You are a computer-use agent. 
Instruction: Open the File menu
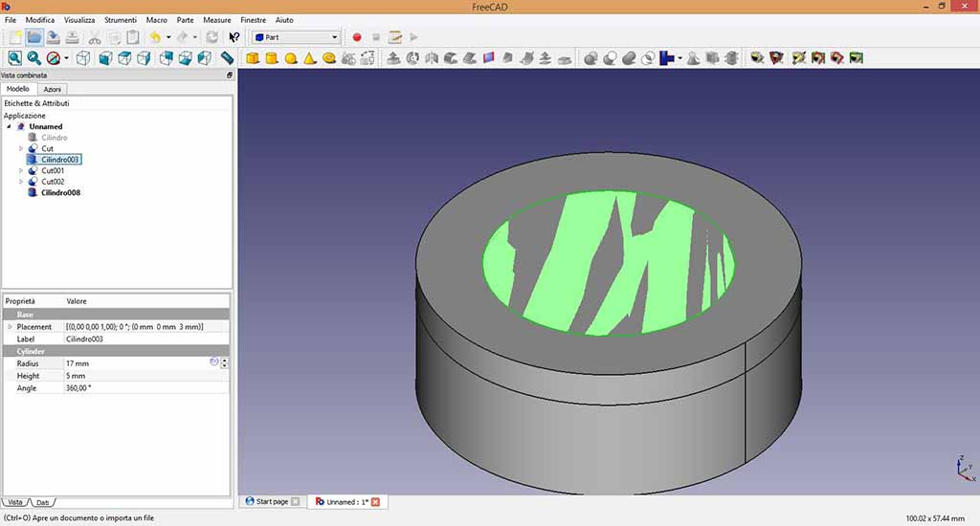[x=11, y=20]
